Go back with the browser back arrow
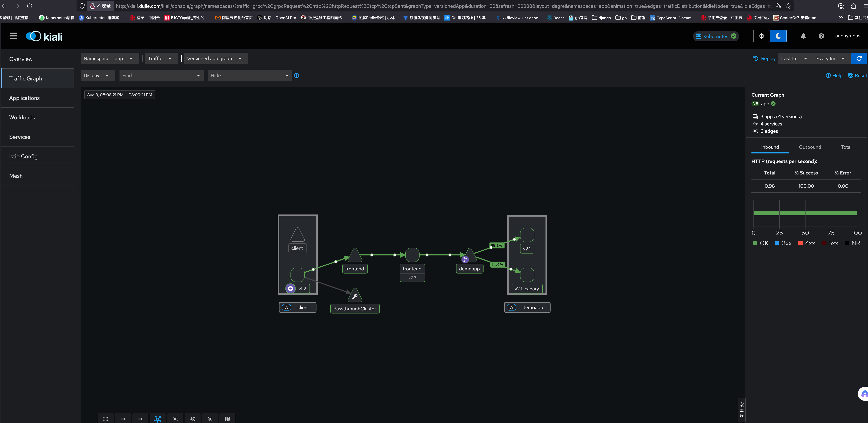 5,6
